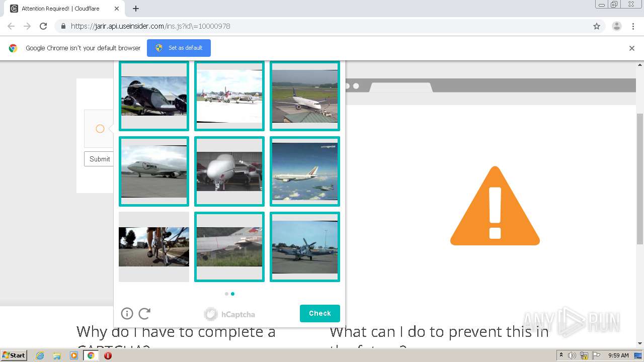Viewport: 644px width, 362px height.
Task: Deselect the vintage propeller plane image
Action: click(x=154, y=96)
